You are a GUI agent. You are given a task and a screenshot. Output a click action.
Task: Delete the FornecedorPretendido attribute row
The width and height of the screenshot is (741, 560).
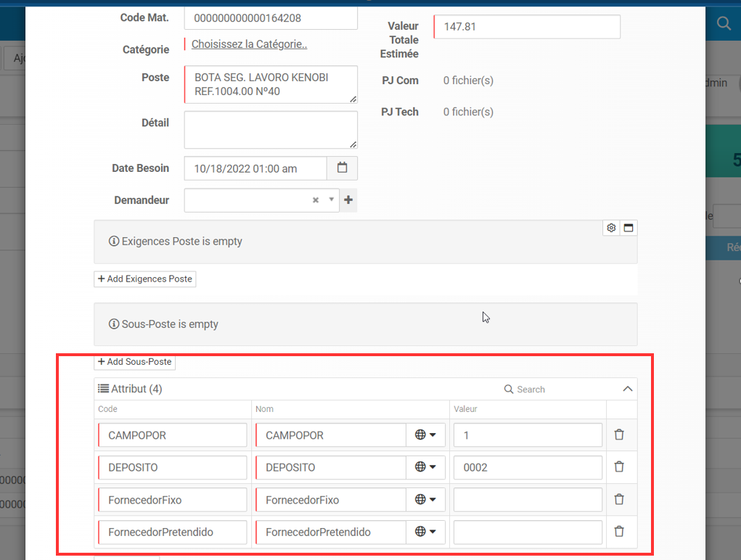621,532
